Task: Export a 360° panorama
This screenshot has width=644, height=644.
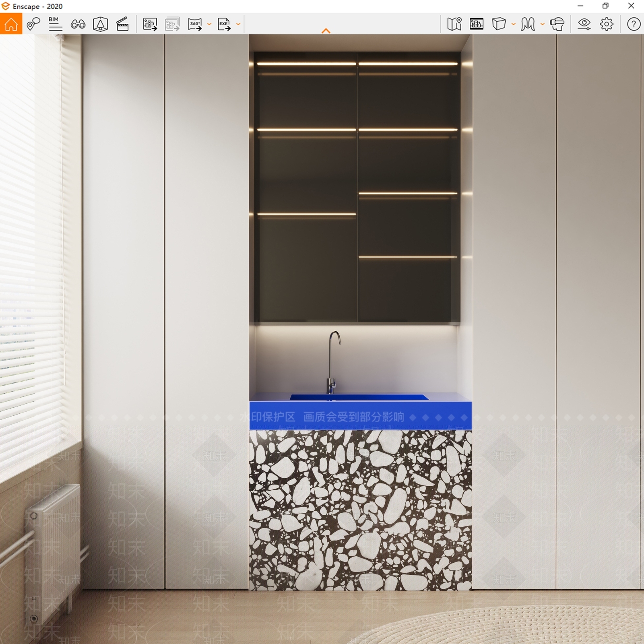Action: point(195,24)
